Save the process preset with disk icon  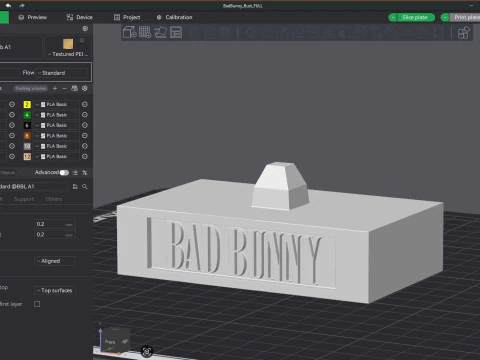pyautogui.click(x=75, y=187)
